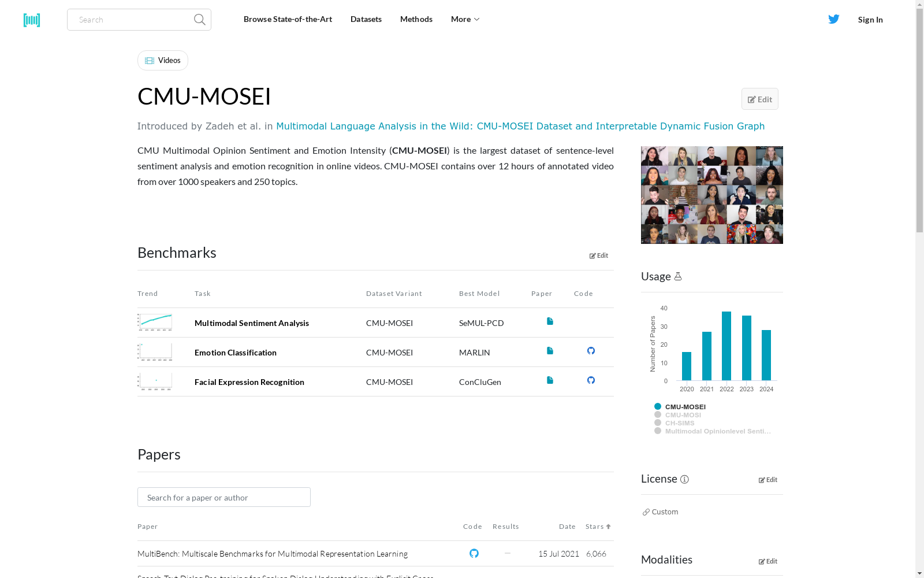This screenshot has width=924, height=578.
Task: Open Emotion Classification task
Action: (x=236, y=353)
